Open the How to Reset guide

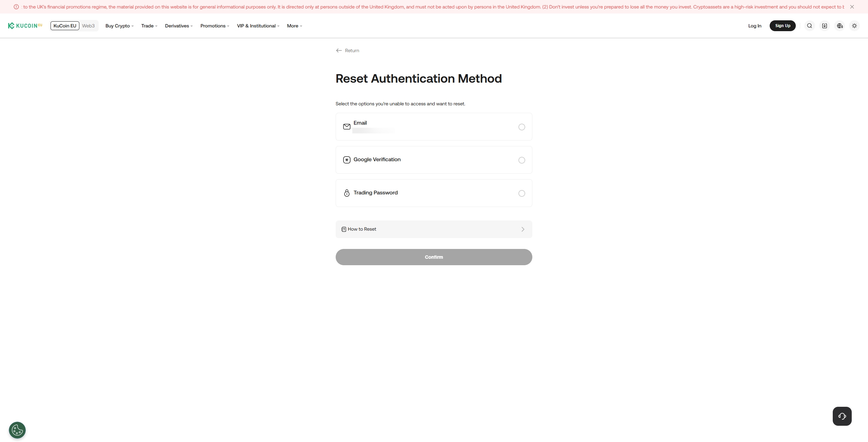(434, 229)
